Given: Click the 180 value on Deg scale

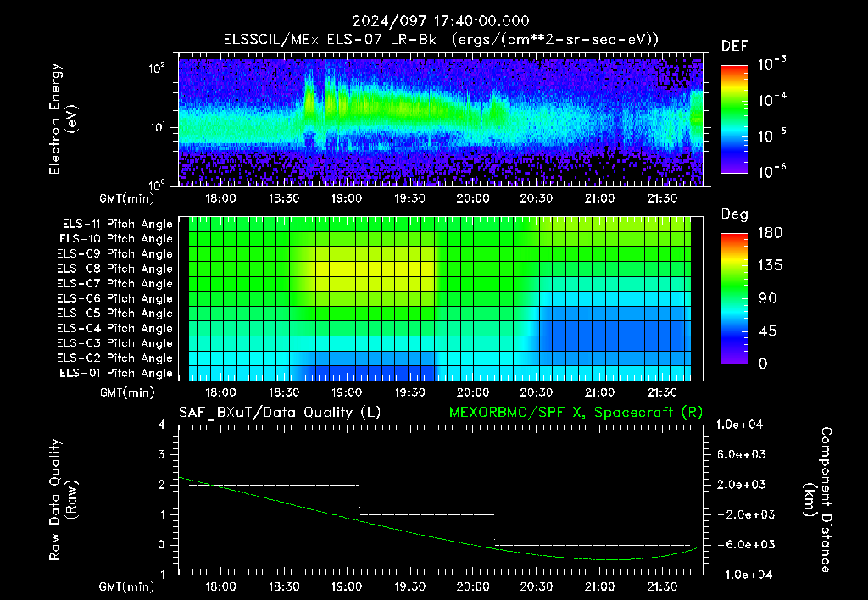Looking at the screenshot, I should click(770, 233).
